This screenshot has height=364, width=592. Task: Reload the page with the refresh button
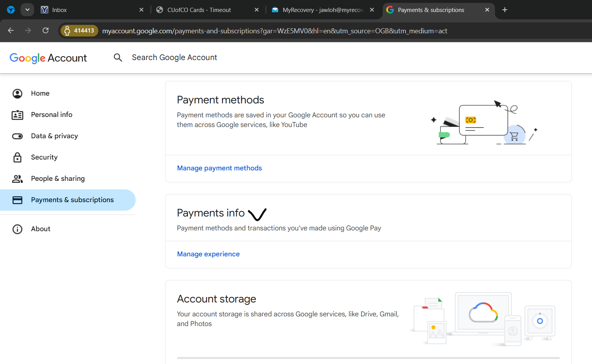46,31
